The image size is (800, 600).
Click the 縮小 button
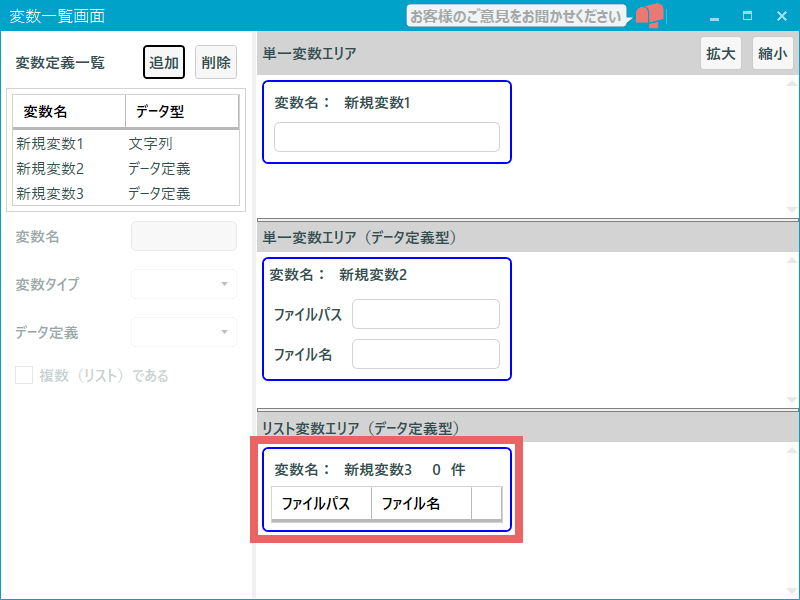coord(772,53)
